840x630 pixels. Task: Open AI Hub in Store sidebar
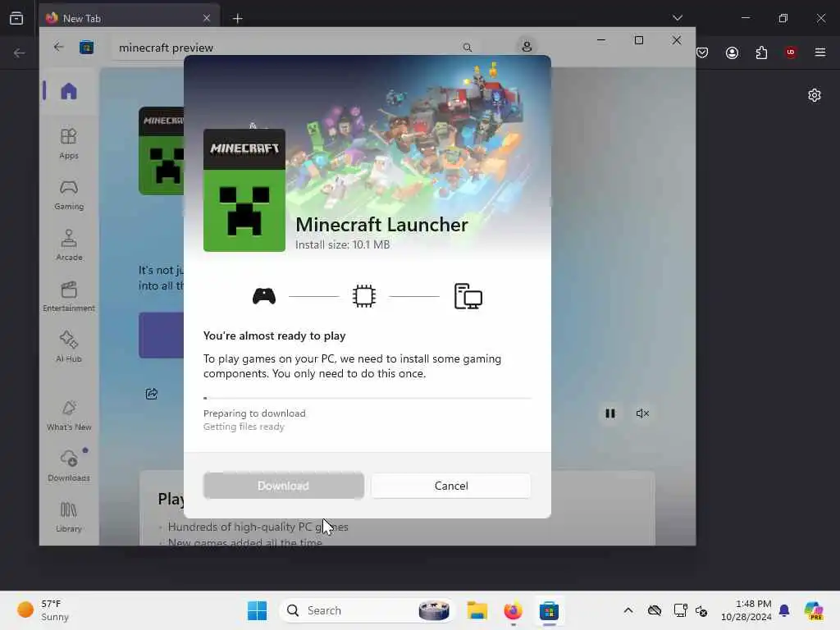(x=69, y=347)
